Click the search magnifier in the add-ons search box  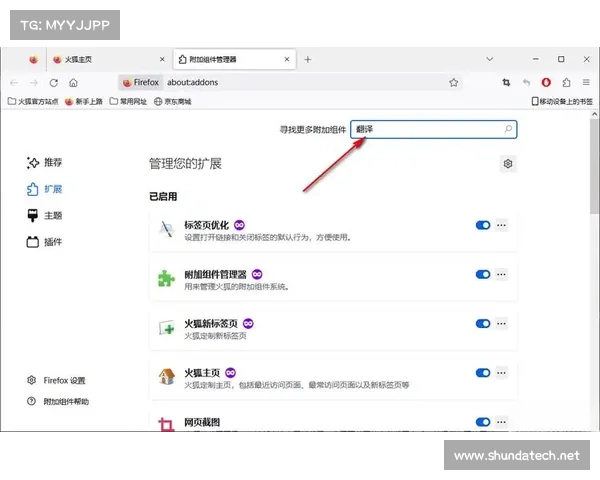(x=509, y=129)
